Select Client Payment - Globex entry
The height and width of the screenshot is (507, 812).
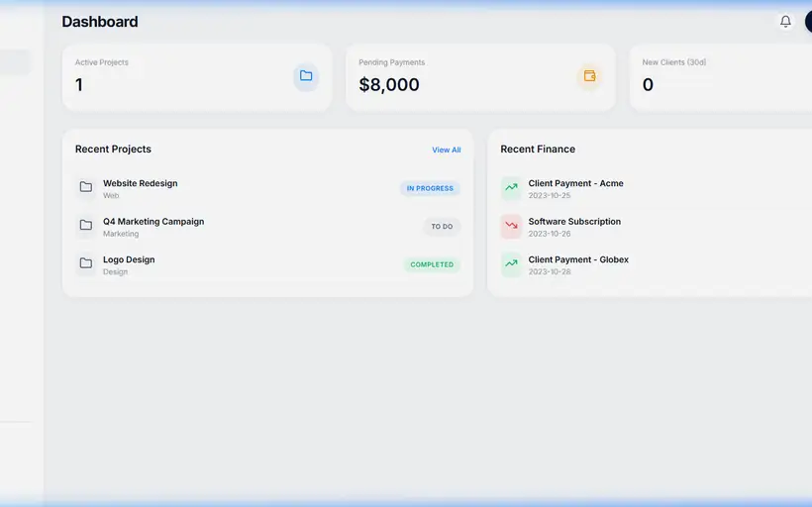click(x=578, y=259)
